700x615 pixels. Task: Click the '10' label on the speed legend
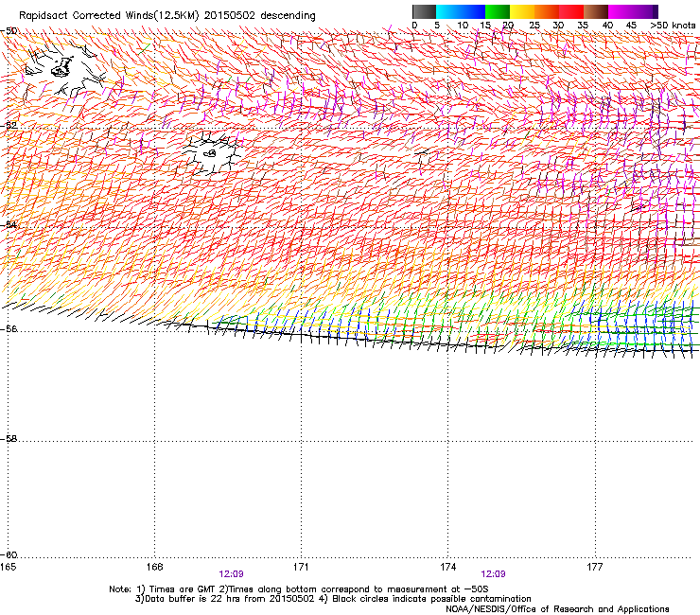463,25
